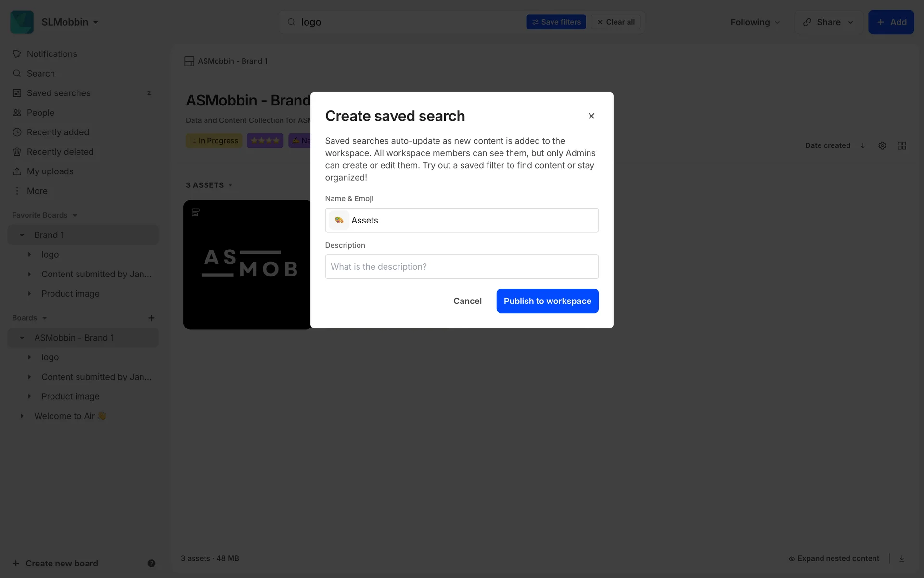The image size is (924, 578).
Task: Collapse the ASMobbin - Brand 1 tree item
Action: (22, 338)
